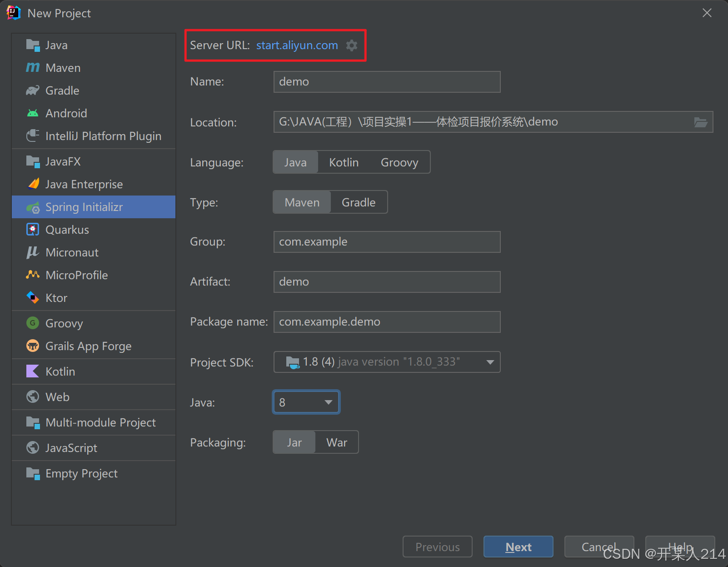728x567 pixels.
Task: Click the IntelliJ Platform Plugin icon
Action: pos(33,136)
